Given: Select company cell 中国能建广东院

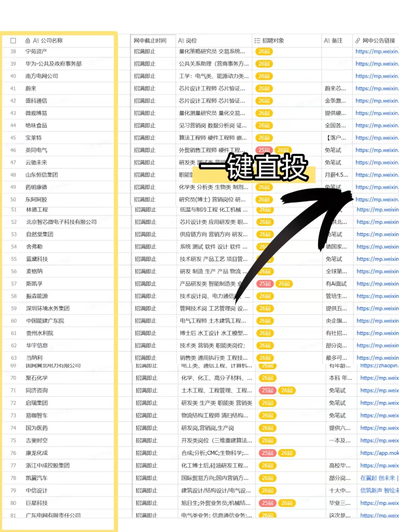Looking at the screenshot, I should click(45, 321).
